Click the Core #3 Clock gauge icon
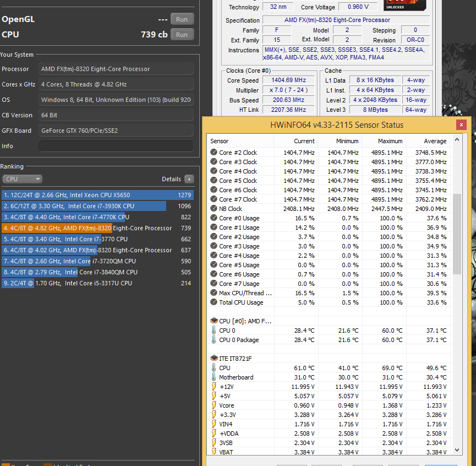Viewport: 476px width, 466px height. point(214,161)
